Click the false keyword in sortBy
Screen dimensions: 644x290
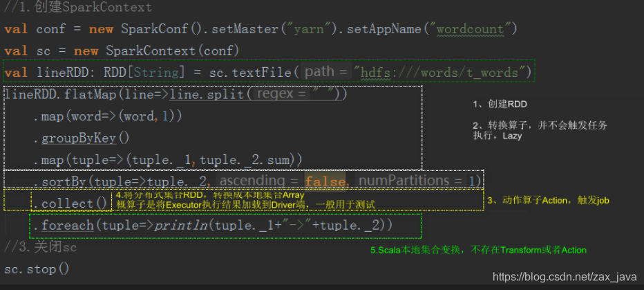[x=325, y=181]
